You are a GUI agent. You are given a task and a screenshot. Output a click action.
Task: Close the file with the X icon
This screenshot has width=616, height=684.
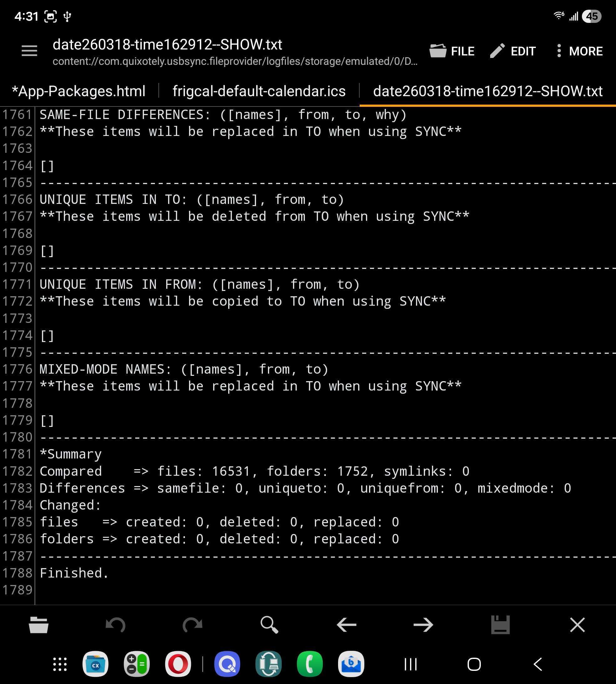click(x=577, y=625)
